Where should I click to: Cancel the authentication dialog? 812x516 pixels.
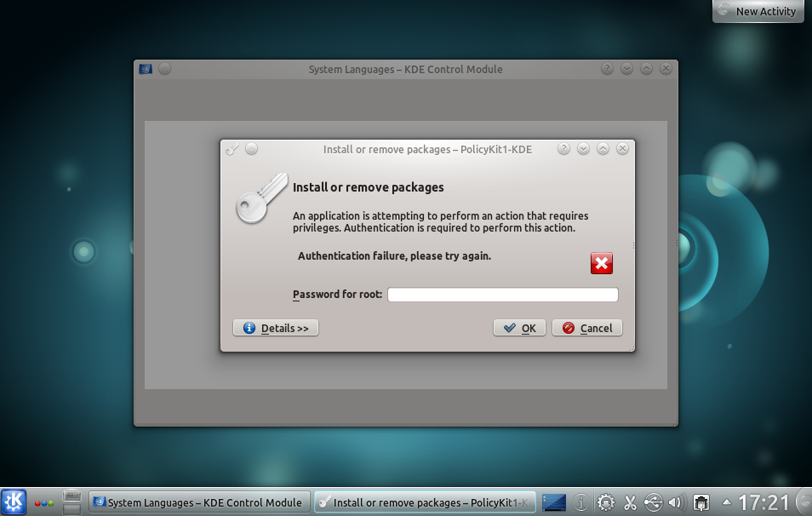pyautogui.click(x=586, y=328)
